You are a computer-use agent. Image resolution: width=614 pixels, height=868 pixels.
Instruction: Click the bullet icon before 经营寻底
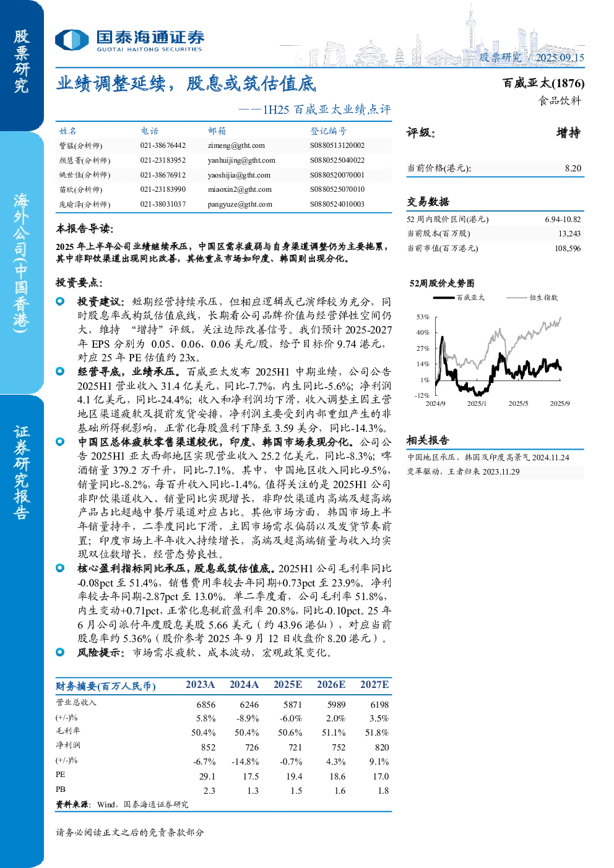pos(60,371)
